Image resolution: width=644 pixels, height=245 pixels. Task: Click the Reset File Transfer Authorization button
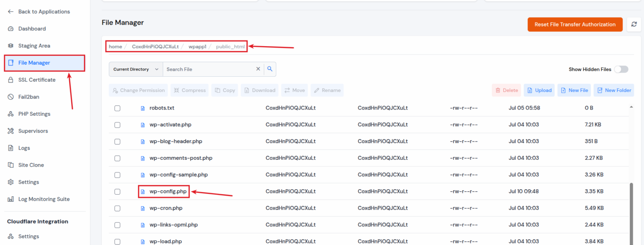click(575, 24)
